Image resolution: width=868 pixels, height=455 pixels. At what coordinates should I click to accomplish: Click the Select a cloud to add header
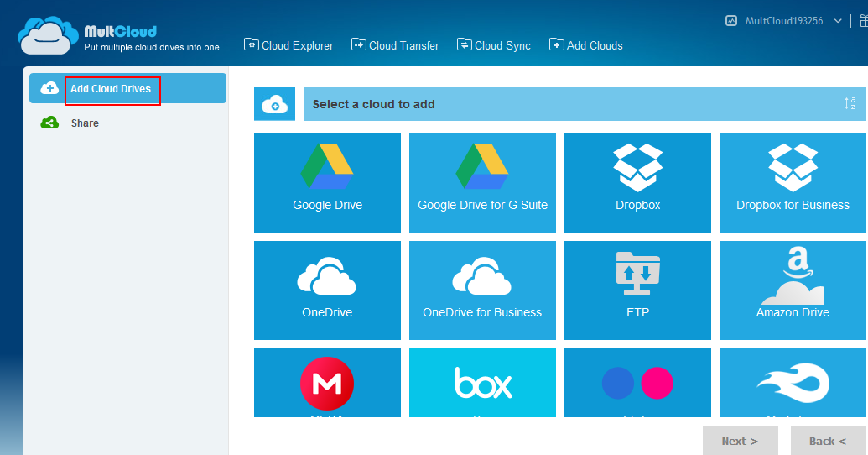coord(585,103)
